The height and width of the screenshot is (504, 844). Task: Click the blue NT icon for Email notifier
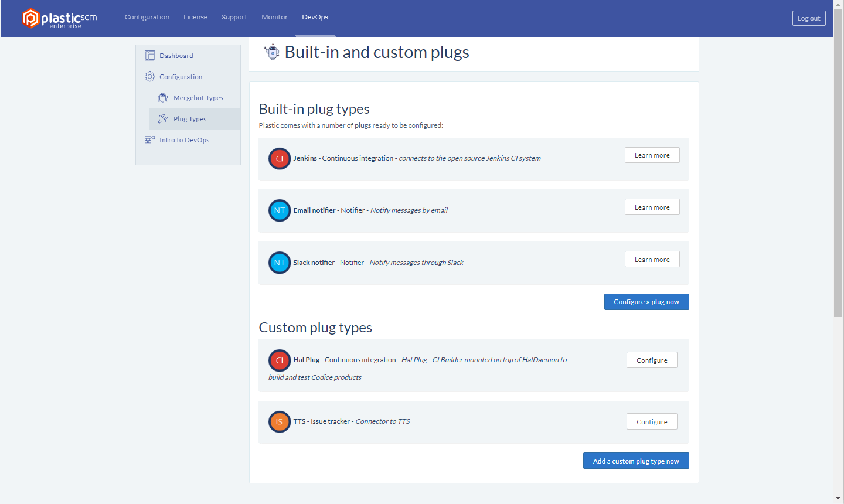click(280, 210)
